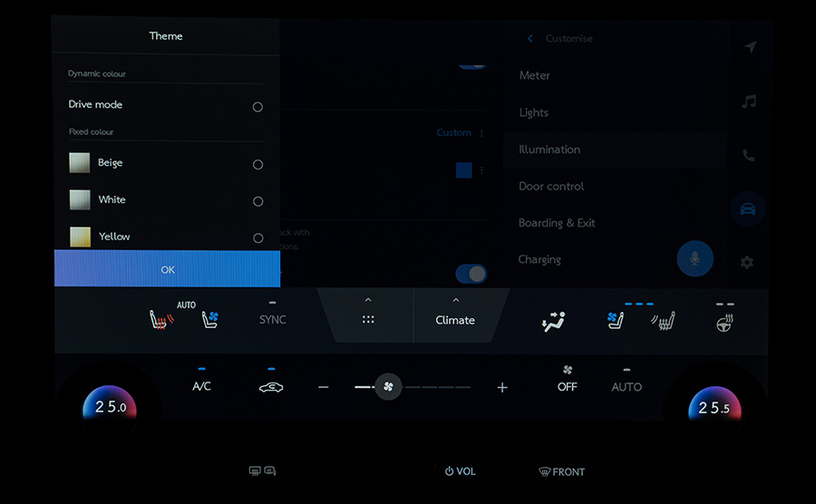
Task: Confirm theme with the OK button
Action: 167,269
